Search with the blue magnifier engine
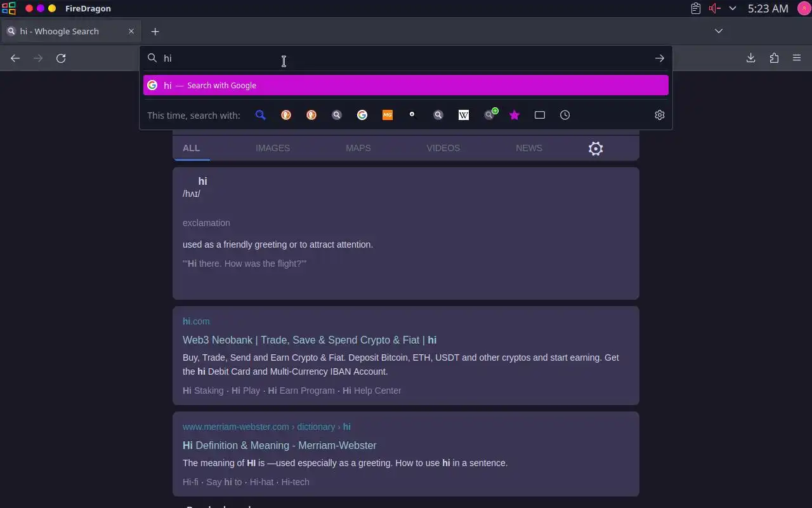Screen dimensions: 812x508 tap(261, 115)
